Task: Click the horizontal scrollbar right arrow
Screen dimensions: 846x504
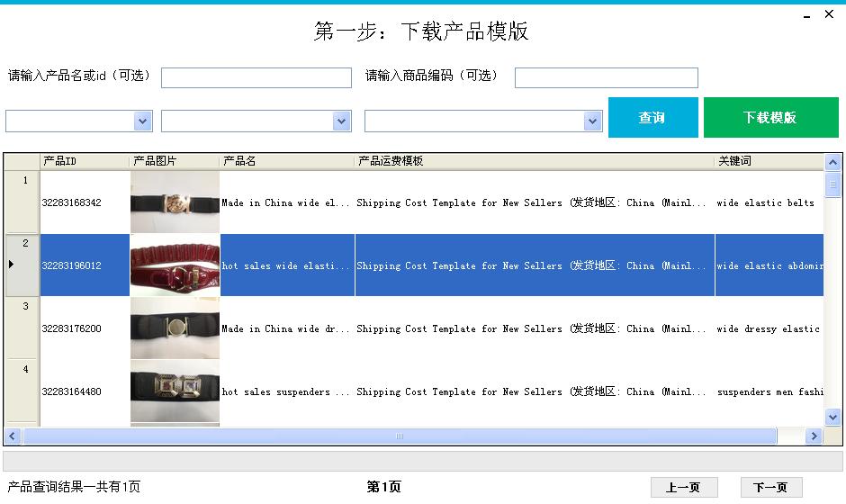Action: (813, 436)
